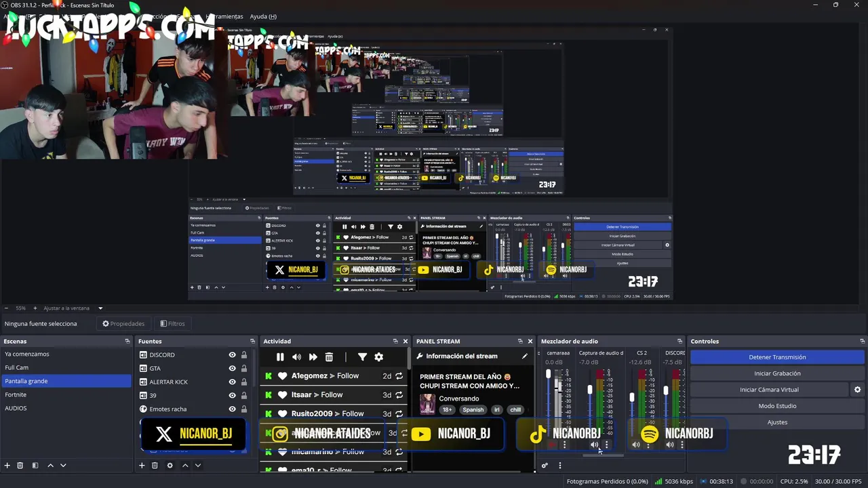Switch to the Full Cam scene
The image size is (868, 488).
click(66, 367)
